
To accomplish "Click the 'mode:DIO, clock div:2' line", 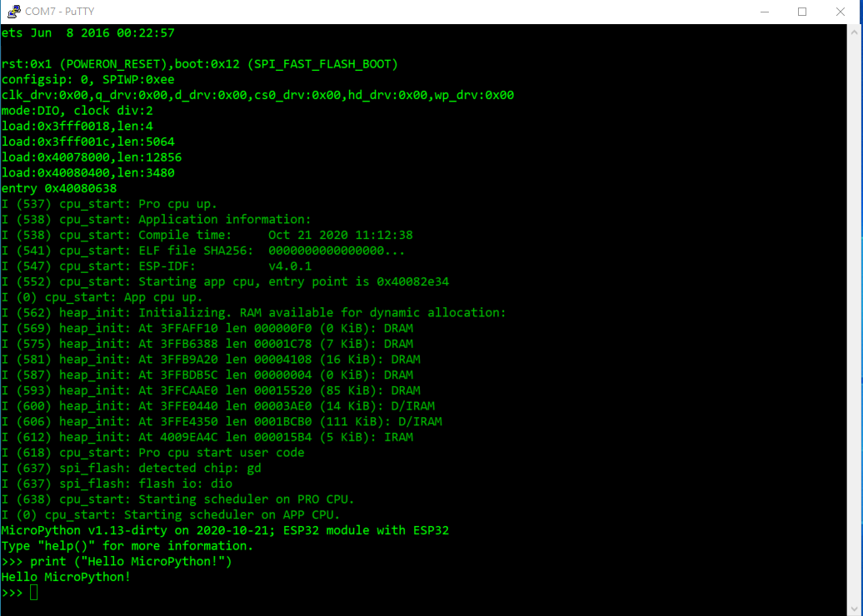I will coord(77,111).
